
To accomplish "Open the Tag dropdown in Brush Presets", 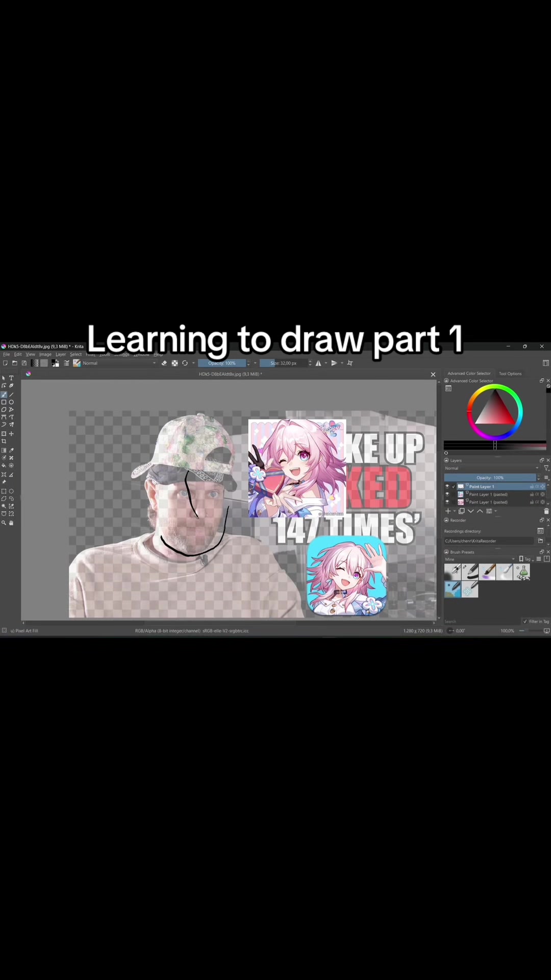I will pos(525,559).
